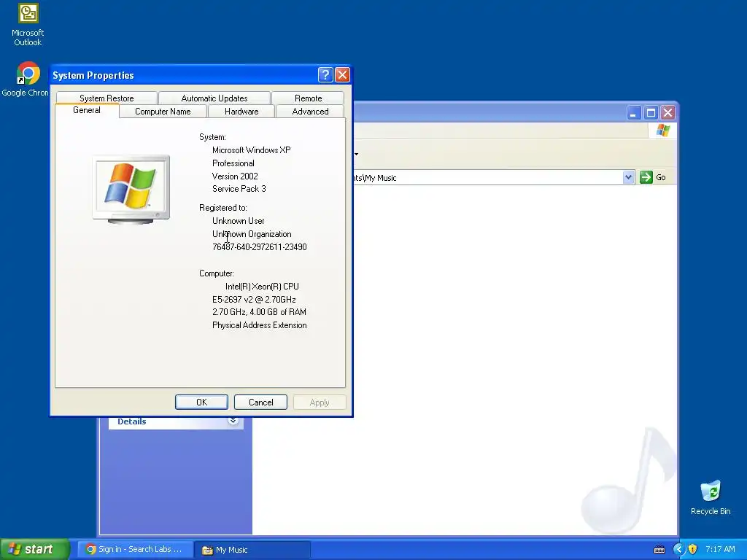
Task: Click the green Go arrow in My Music
Action: point(646,177)
